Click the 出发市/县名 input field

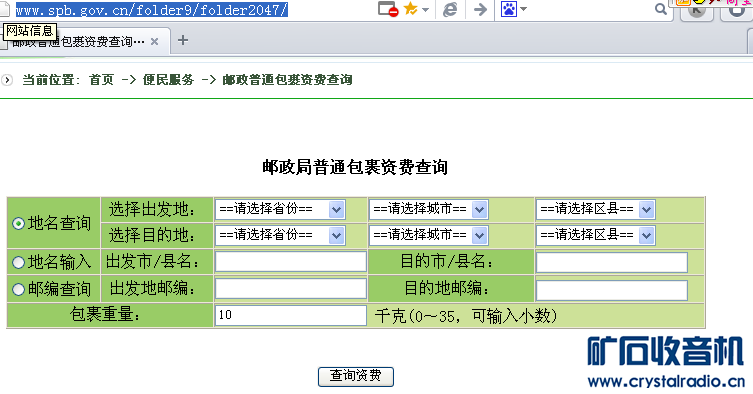[x=291, y=262]
